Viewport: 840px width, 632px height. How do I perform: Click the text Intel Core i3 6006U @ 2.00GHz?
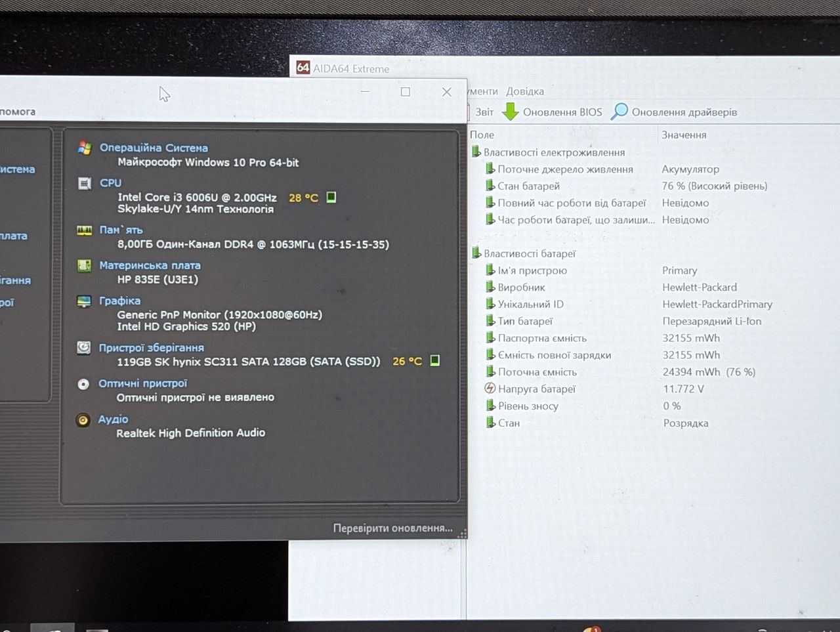(197, 197)
